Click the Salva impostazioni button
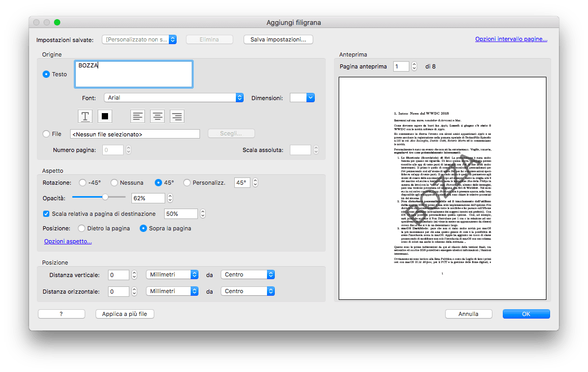 (x=278, y=39)
